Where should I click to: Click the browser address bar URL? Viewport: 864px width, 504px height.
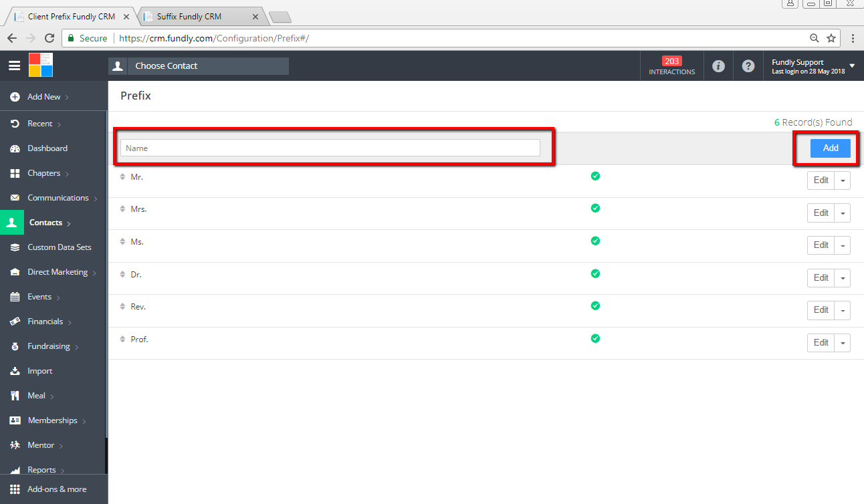click(x=214, y=38)
